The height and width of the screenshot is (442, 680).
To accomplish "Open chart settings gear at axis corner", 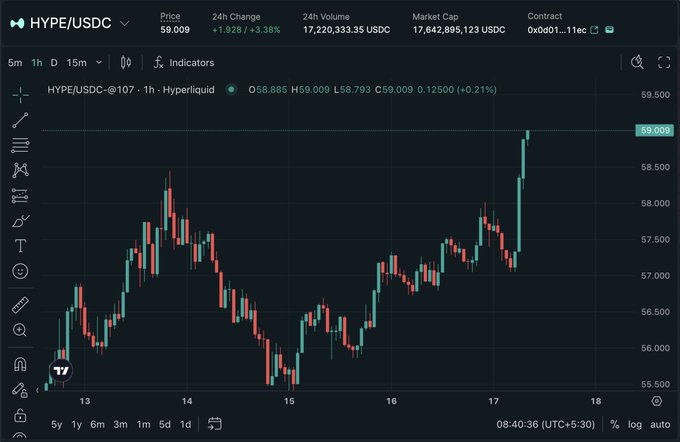I will click(x=657, y=401).
